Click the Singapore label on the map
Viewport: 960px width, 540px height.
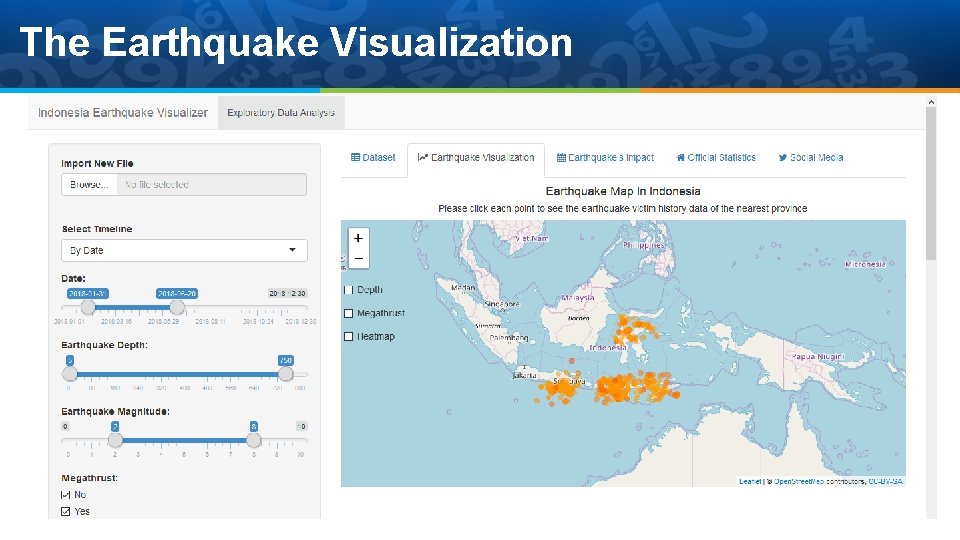click(x=501, y=304)
